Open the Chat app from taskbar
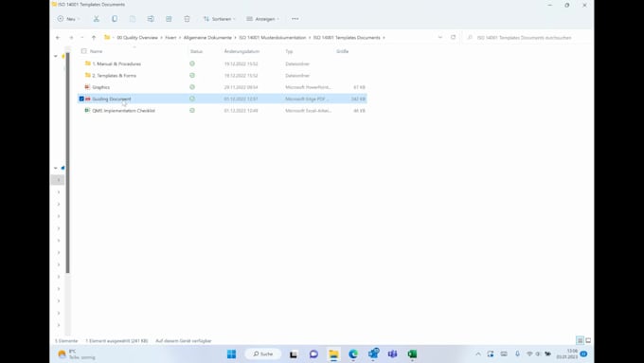Viewport: 644px width, 363px height. pos(313,354)
